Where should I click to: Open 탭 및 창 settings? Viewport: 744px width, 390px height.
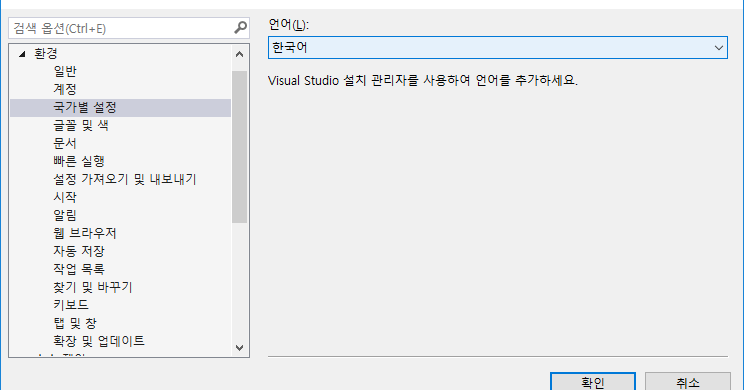click(x=75, y=323)
